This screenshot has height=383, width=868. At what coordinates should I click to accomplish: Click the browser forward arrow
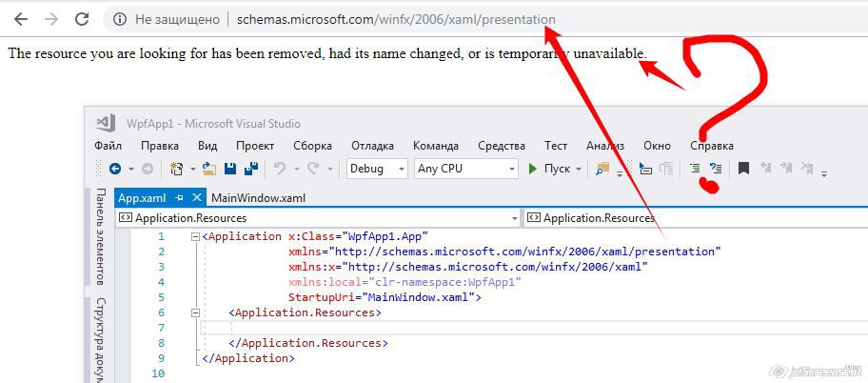[x=51, y=19]
